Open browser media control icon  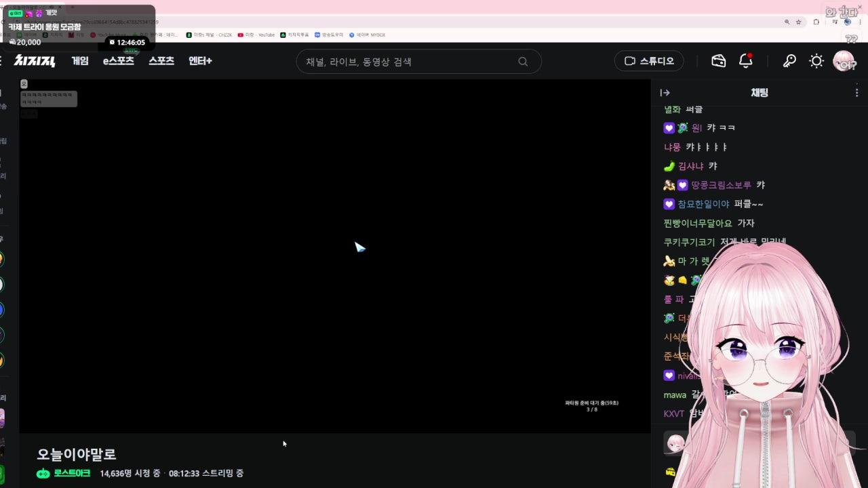coord(834,22)
